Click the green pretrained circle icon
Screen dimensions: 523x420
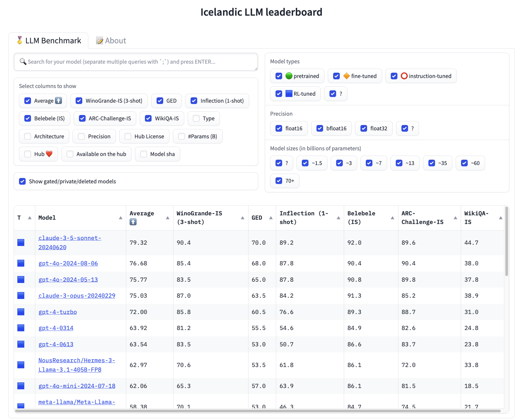tap(289, 76)
